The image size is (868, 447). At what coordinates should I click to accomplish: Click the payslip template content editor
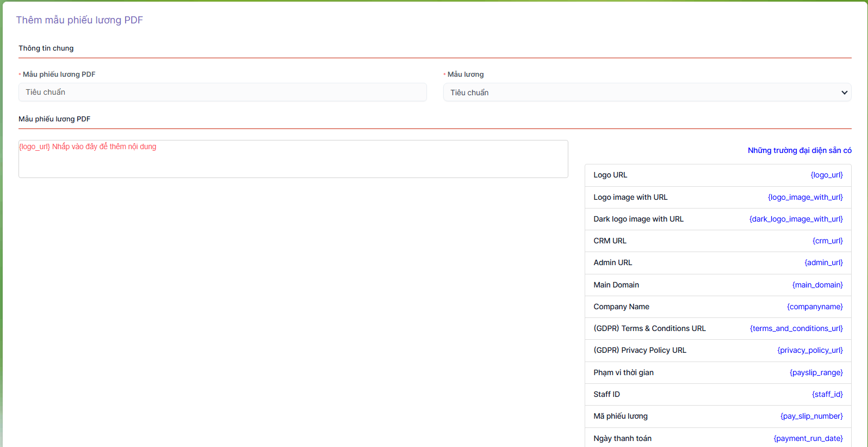(293, 159)
